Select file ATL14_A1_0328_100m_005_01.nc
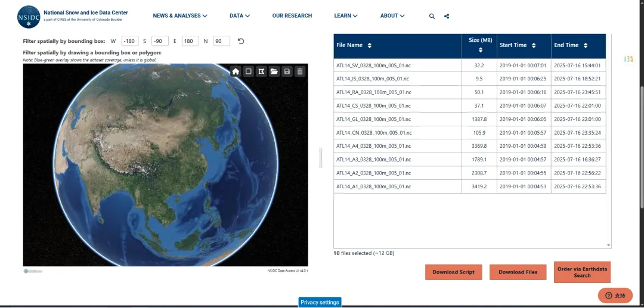This screenshot has width=644, height=308. [x=373, y=186]
